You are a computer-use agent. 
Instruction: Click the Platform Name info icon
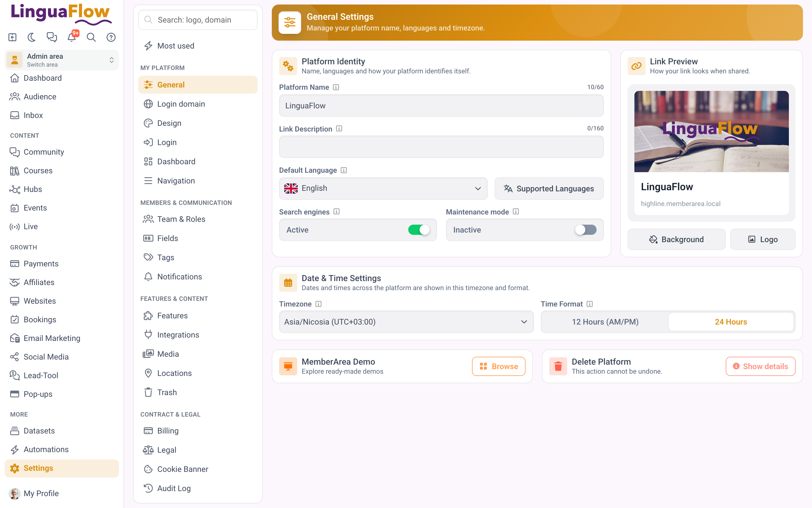(336, 87)
